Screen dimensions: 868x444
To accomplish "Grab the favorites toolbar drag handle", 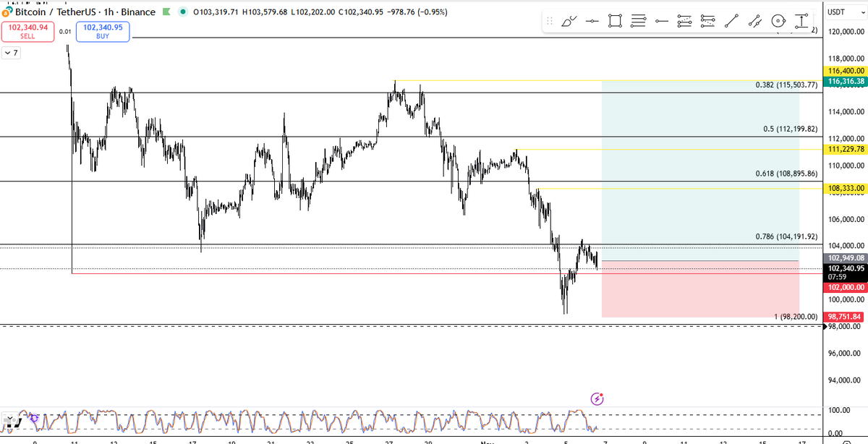I will 550,21.
